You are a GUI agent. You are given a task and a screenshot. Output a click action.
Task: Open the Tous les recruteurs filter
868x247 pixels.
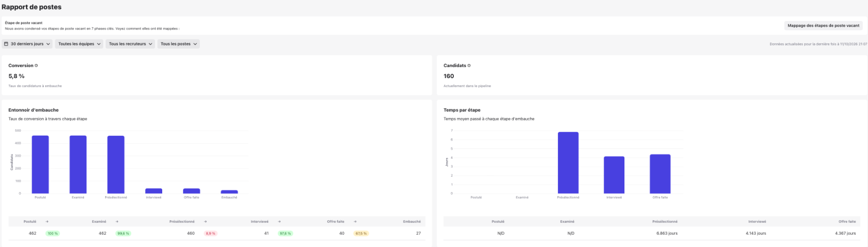[x=131, y=44]
